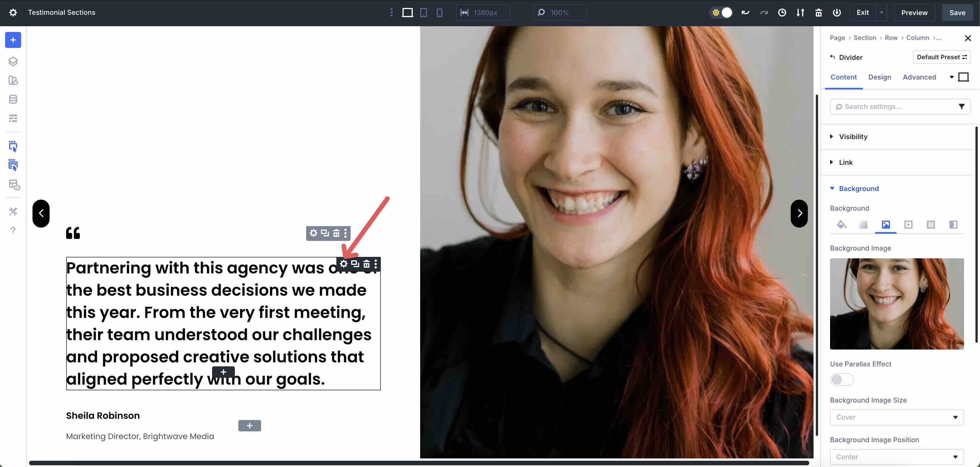Open the Add Element panel
This screenshot has height=467, width=980.
pyautogui.click(x=13, y=40)
